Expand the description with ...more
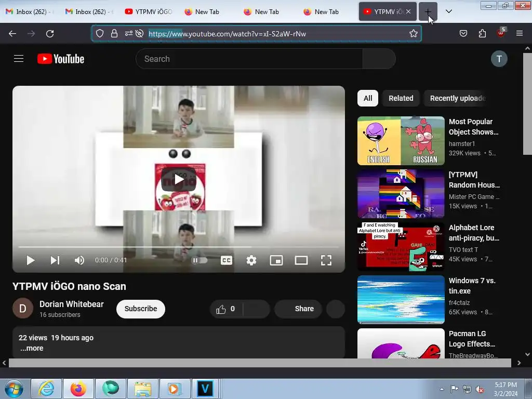 tap(32, 348)
